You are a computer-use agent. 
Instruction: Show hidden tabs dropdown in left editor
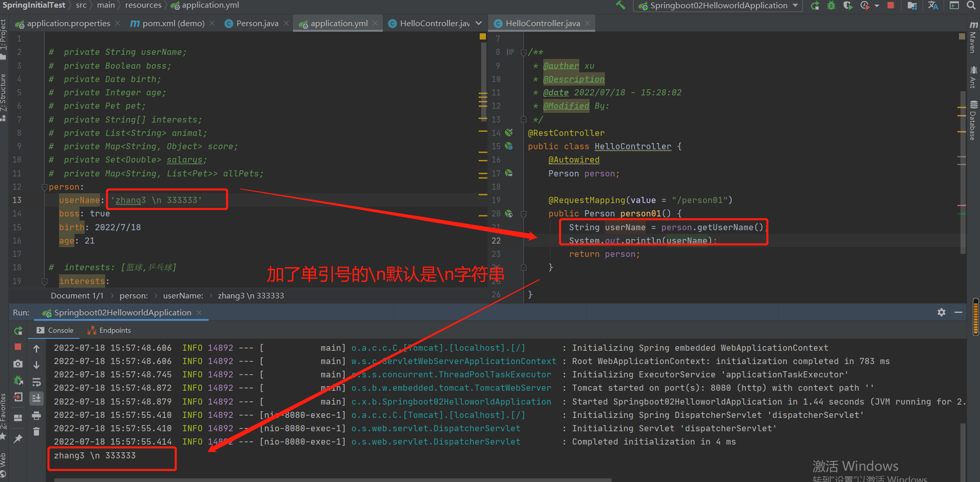[x=479, y=24]
